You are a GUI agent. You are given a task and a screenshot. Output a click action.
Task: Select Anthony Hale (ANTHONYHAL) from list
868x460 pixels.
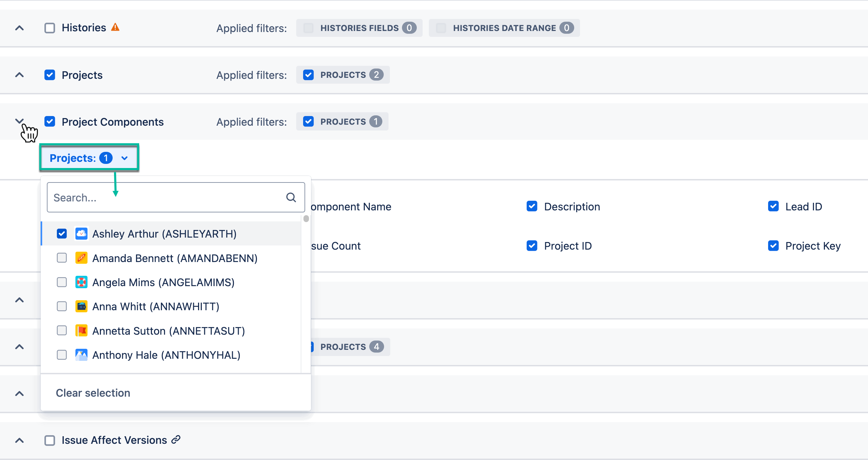(166, 355)
